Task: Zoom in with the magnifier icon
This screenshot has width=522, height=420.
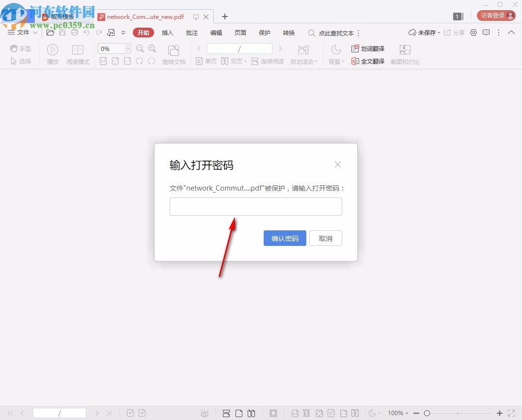Action: [152, 48]
